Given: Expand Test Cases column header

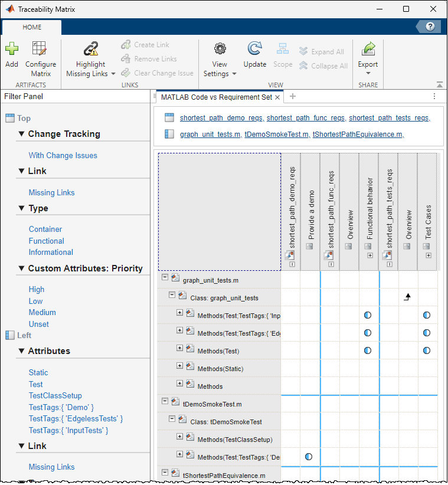Looking at the screenshot, I should point(429,255).
